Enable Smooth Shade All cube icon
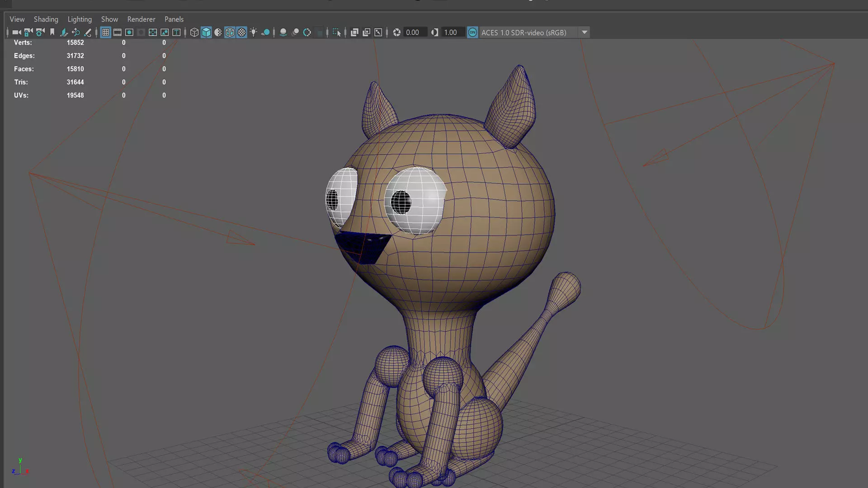This screenshot has height=488, width=868. [x=206, y=33]
